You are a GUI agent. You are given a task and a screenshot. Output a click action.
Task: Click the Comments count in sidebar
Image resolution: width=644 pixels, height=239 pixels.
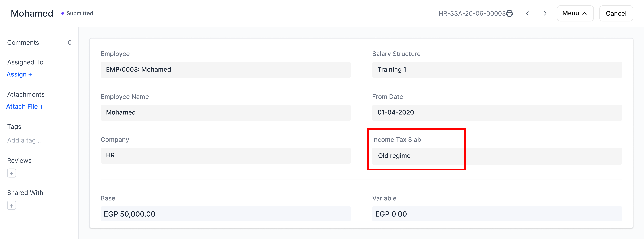[x=70, y=43]
